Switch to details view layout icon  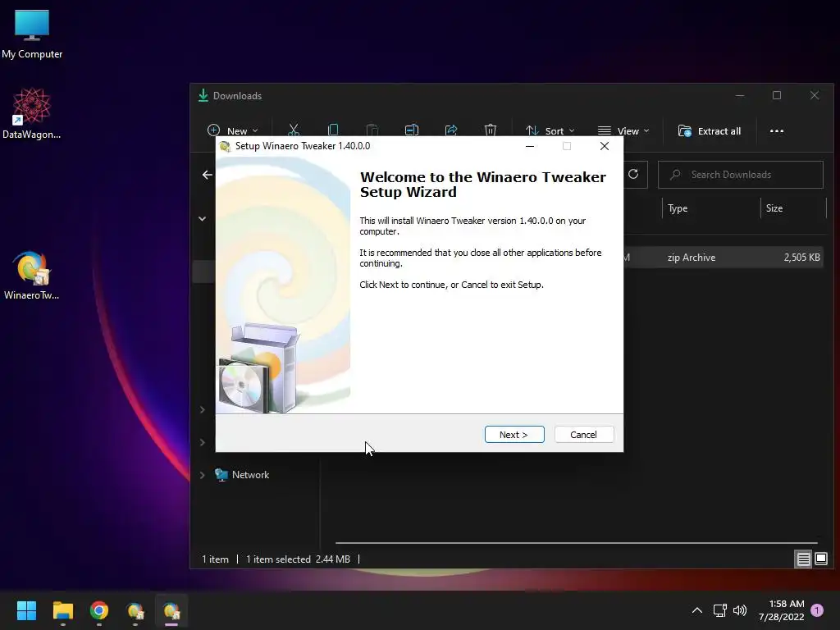(804, 559)
